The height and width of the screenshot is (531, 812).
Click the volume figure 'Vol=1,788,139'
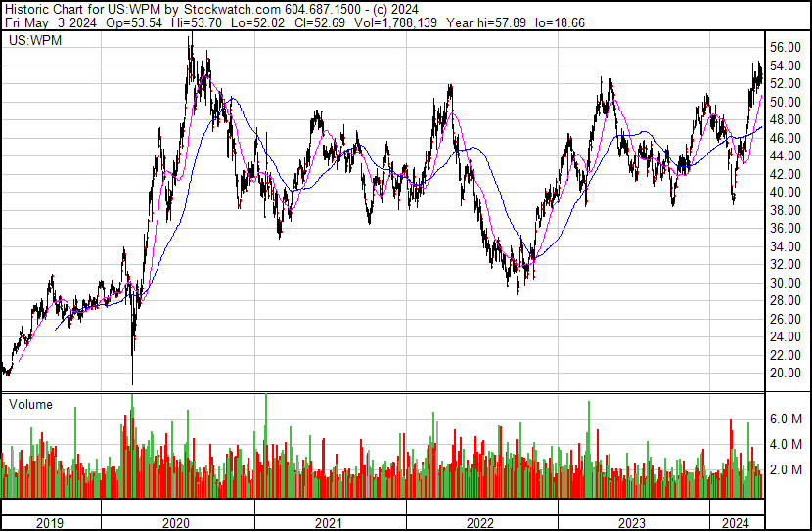[395, 22]
